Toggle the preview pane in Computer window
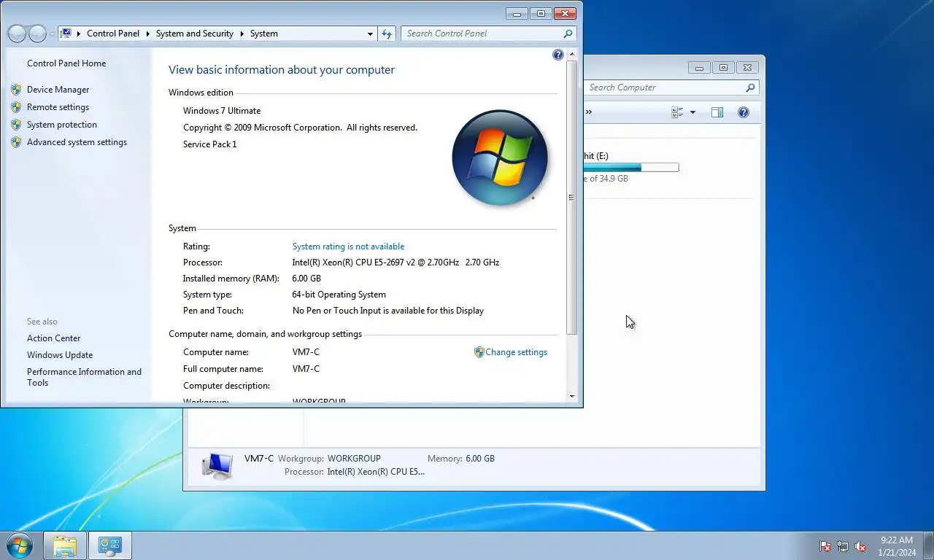The height and width of the screenshot is (560, 934). (717, 112)
